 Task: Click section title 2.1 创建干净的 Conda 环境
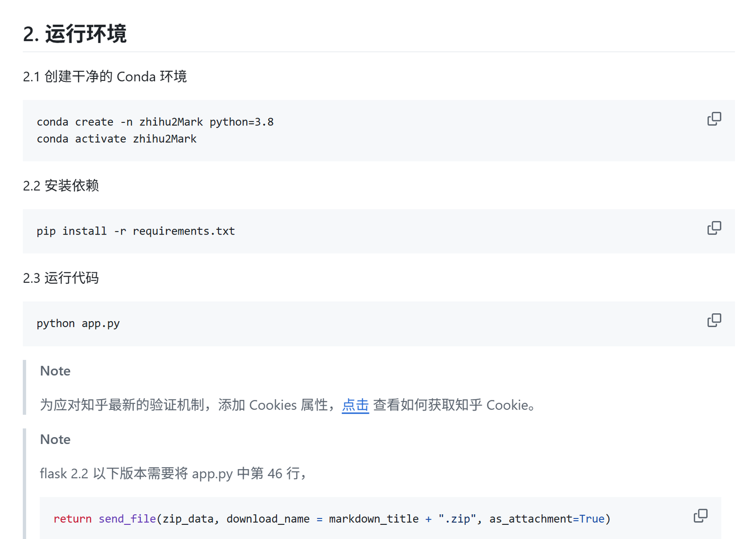pos(105,76)
